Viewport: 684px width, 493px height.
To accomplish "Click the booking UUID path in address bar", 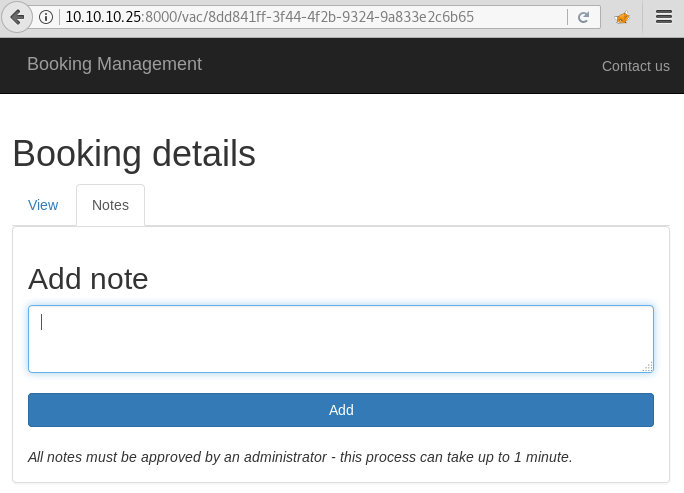I will [x=330, y=17].
